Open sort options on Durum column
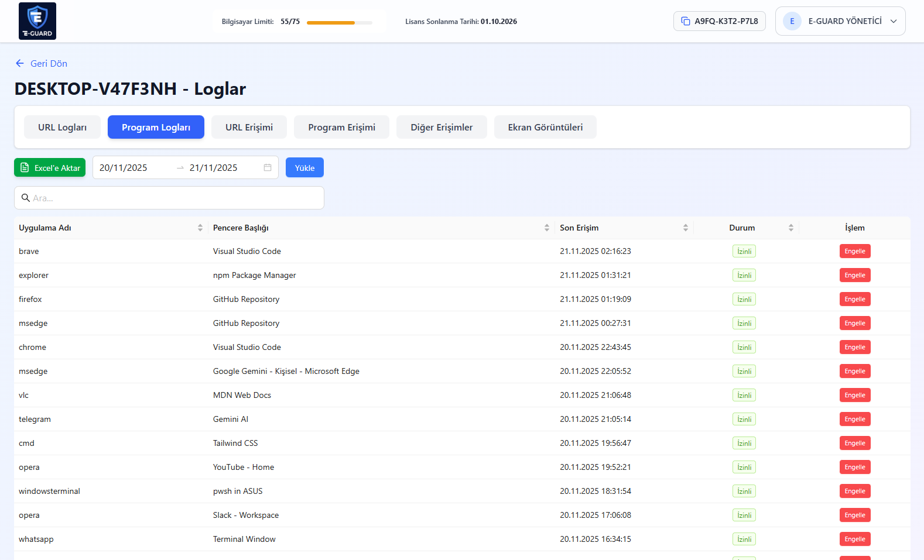 (790, 228)
